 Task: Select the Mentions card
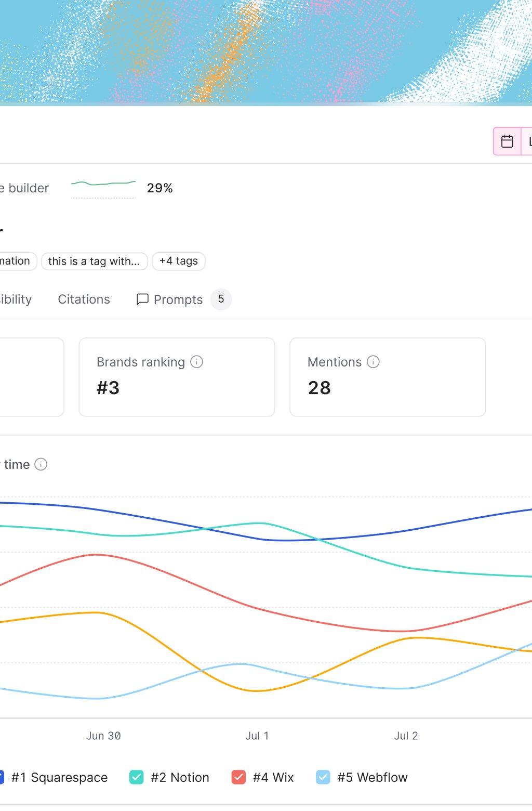tap(388, 377)
